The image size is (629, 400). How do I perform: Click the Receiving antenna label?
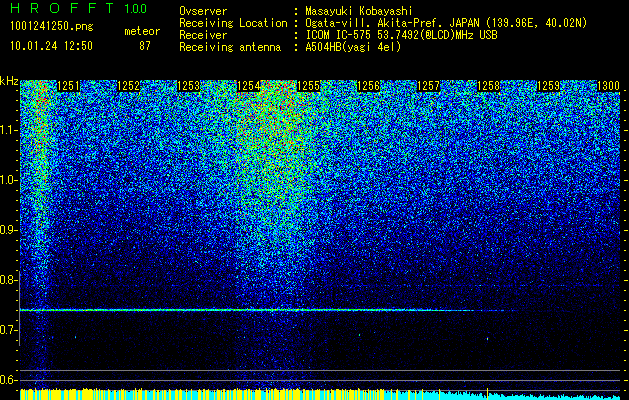coord(230,47)
